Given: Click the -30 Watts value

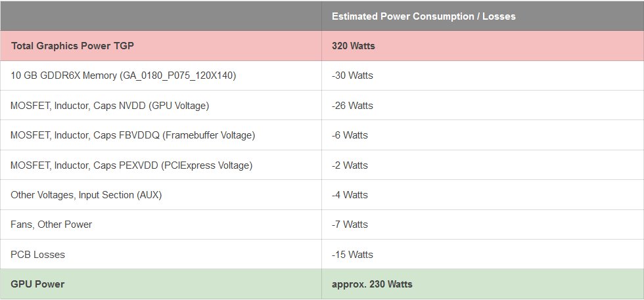Looking at the screenshot, I should tap(352, 75).
